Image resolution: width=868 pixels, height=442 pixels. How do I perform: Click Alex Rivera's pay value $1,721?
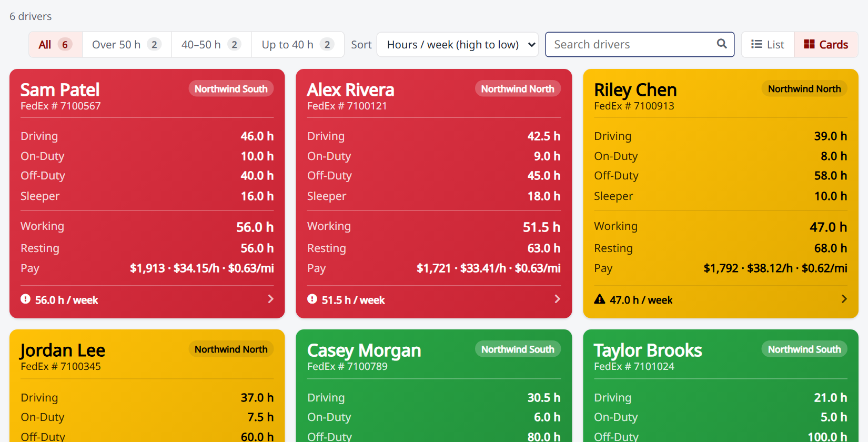(434, 268)
